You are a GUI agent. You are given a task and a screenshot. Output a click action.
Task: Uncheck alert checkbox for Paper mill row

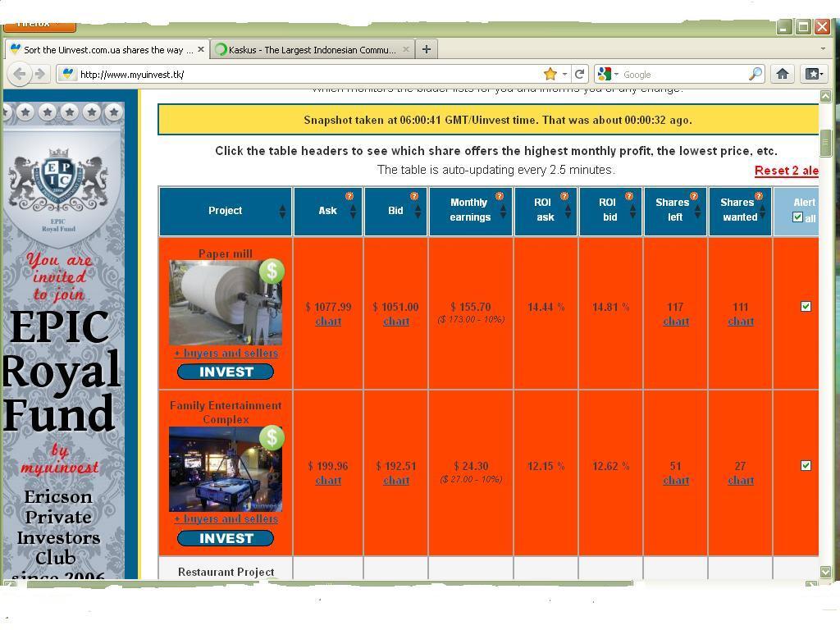[x=806, y=307]
